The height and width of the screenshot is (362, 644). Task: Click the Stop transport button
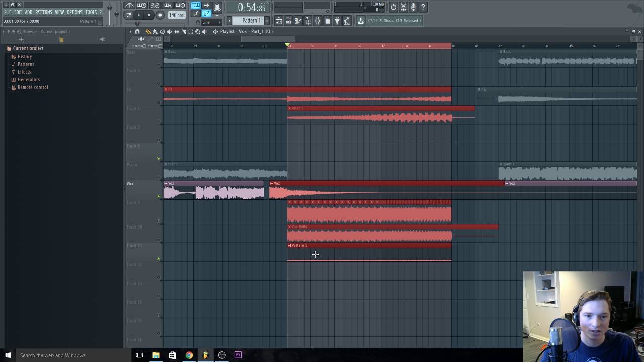pos(149,15)
